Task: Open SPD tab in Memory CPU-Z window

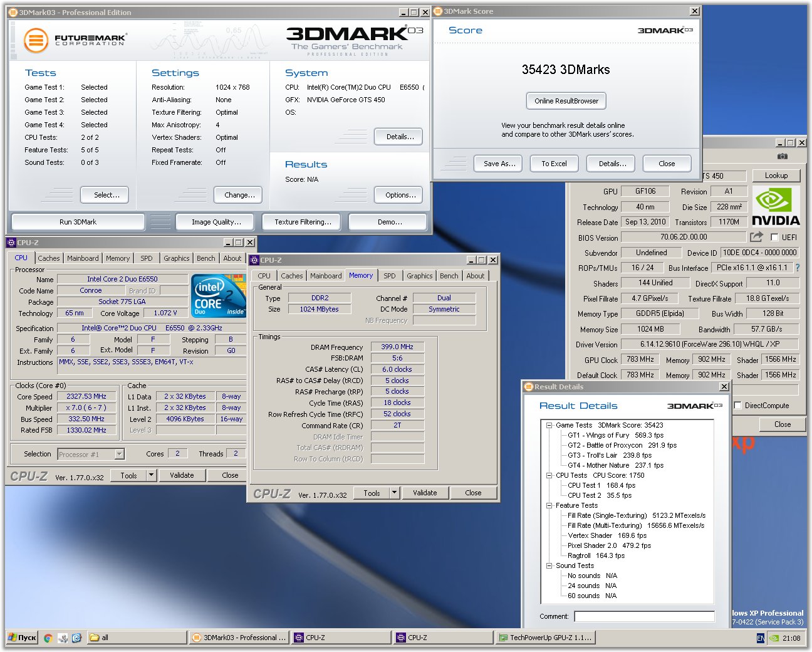Action: 390,276
